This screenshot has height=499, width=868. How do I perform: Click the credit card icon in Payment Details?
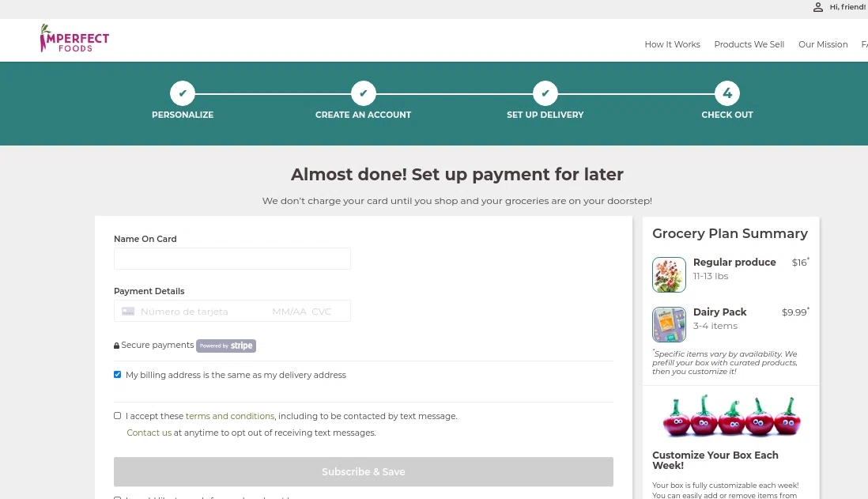[x=128, y=312]
